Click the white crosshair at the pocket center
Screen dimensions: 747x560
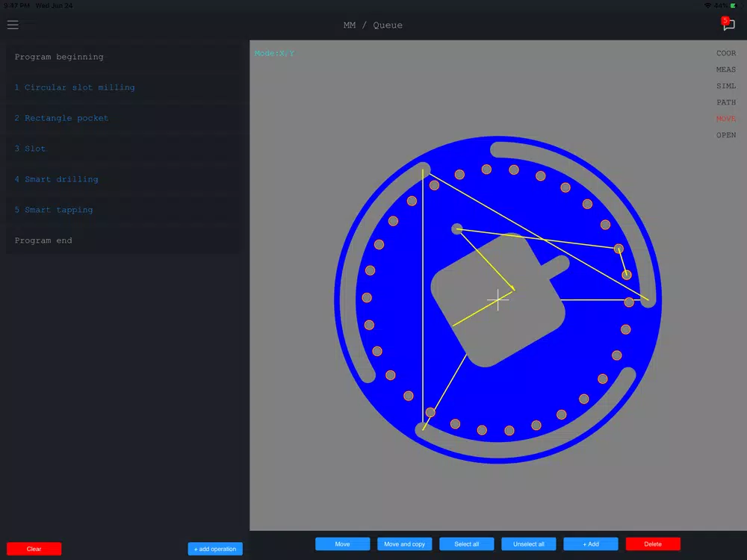pyautogui.click(x=498, y=299)
